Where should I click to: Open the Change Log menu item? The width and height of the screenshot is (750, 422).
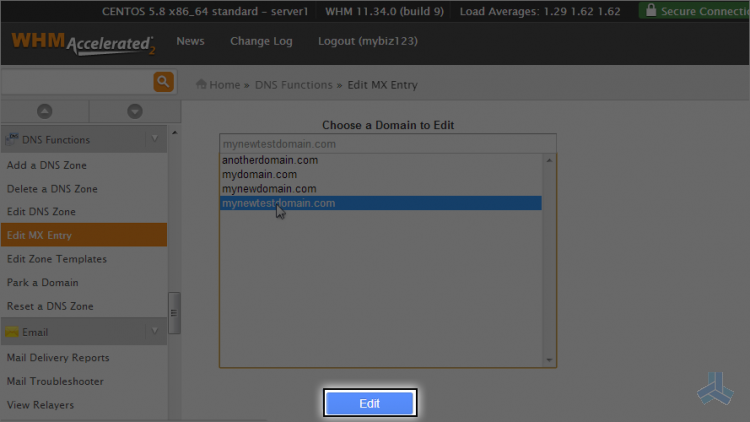(x=261, y=42)
